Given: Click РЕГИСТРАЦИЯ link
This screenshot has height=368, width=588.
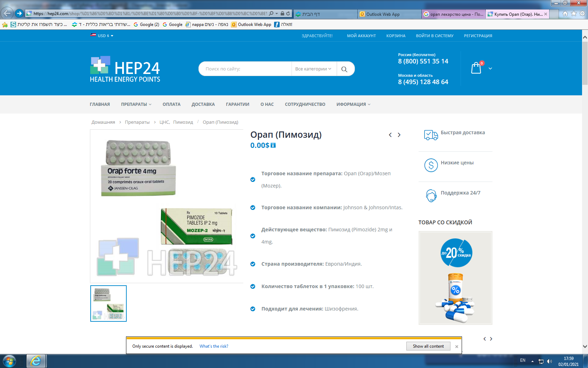Looking at the screenshot, I should [x=478, y=36].
